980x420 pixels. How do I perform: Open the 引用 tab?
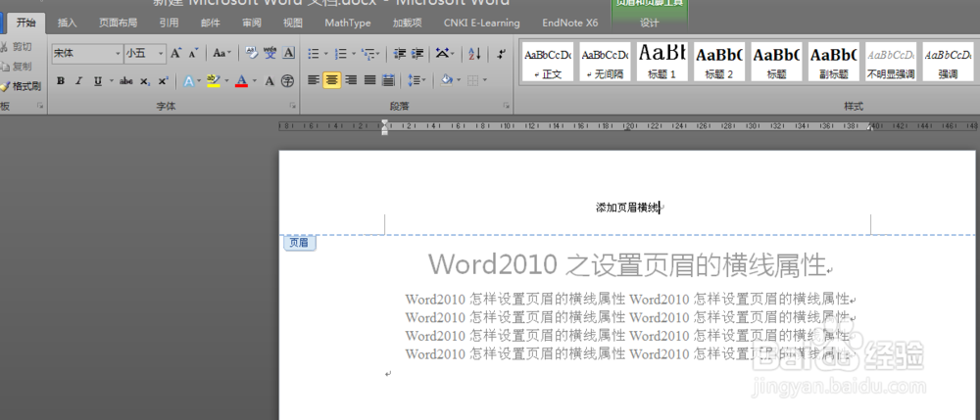[169, 23]
